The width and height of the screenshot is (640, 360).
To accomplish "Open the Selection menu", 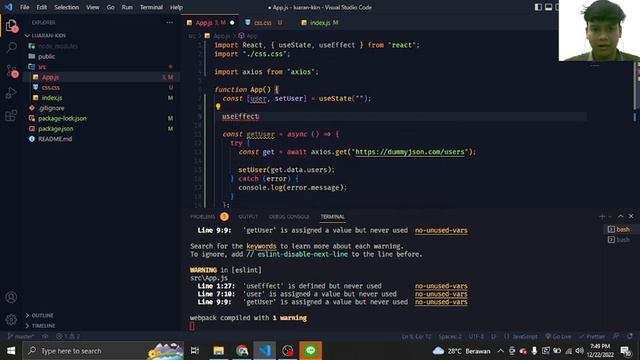I will click(67, 7).
